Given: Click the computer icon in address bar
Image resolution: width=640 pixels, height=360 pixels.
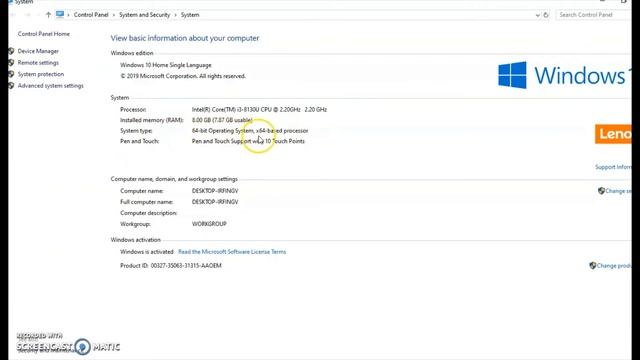Looking at the screenshot, I should click(x=60, y=14).
